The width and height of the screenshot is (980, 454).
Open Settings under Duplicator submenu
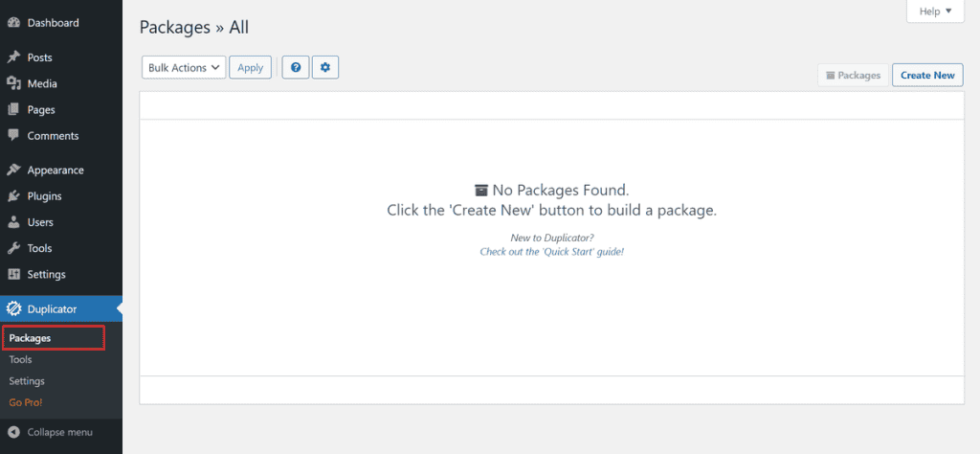pyautogui.click(x=27, y=381)
